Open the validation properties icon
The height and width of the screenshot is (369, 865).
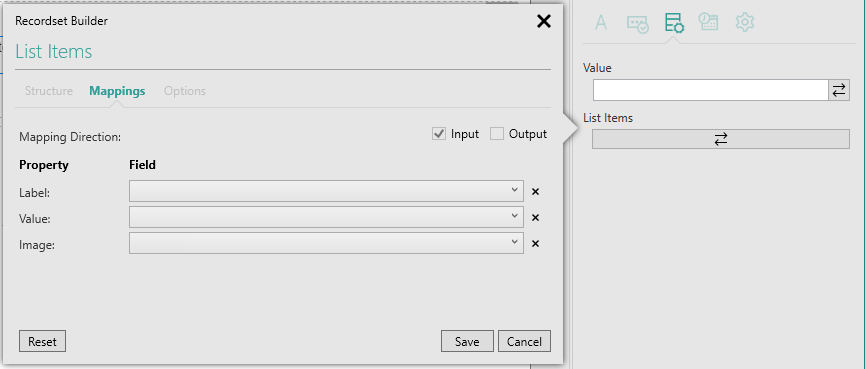click(x=638, y=23)
